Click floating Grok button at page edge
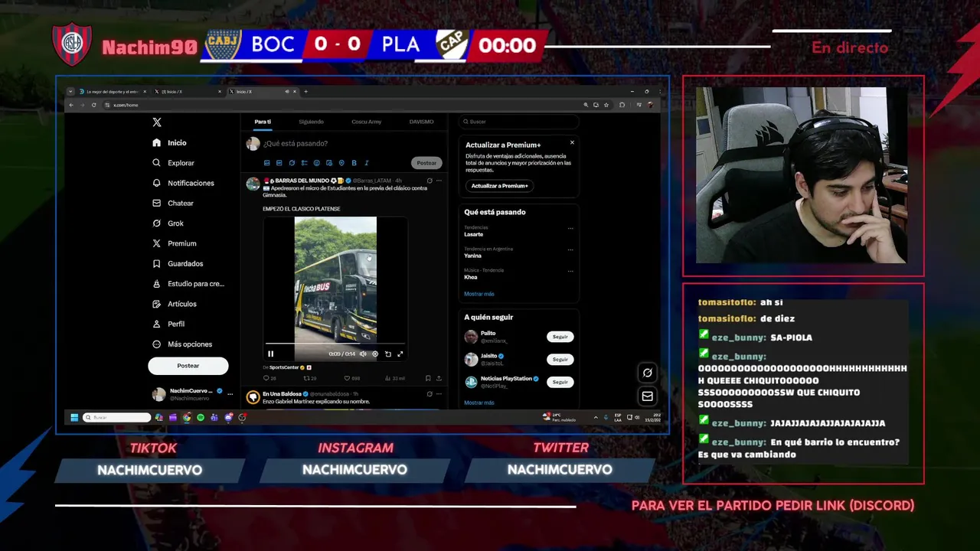 (x=648, y=373)
